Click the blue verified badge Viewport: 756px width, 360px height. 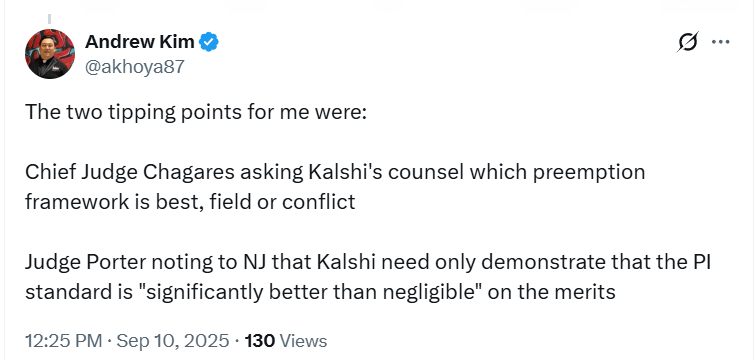[209, 42]
